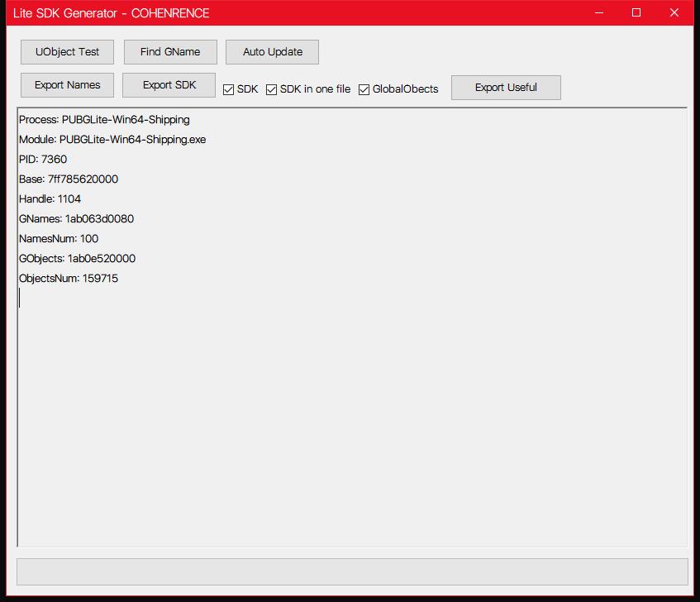The height and width of the screenshot is (602, 700).
Task: Click the ObjectsNum: 159715 line
Action: click(69, 278)
